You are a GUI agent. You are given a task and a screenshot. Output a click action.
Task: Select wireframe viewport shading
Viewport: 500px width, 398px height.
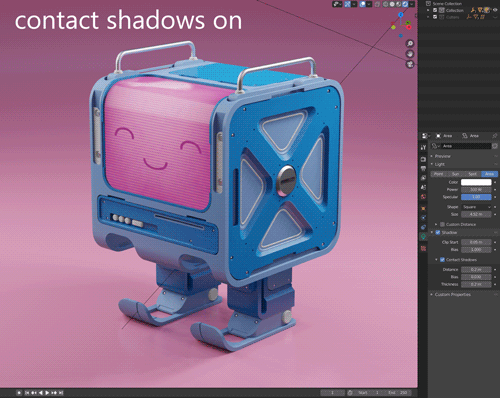pos(386,4)
